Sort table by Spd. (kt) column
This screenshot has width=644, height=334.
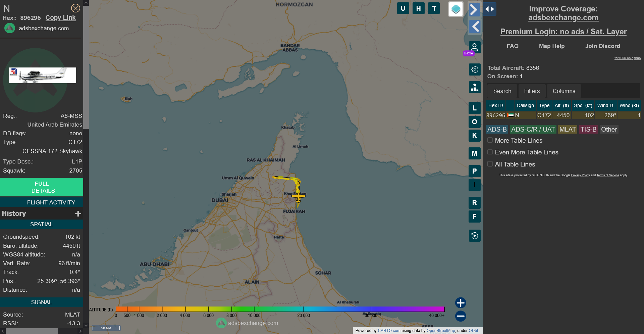583,105
